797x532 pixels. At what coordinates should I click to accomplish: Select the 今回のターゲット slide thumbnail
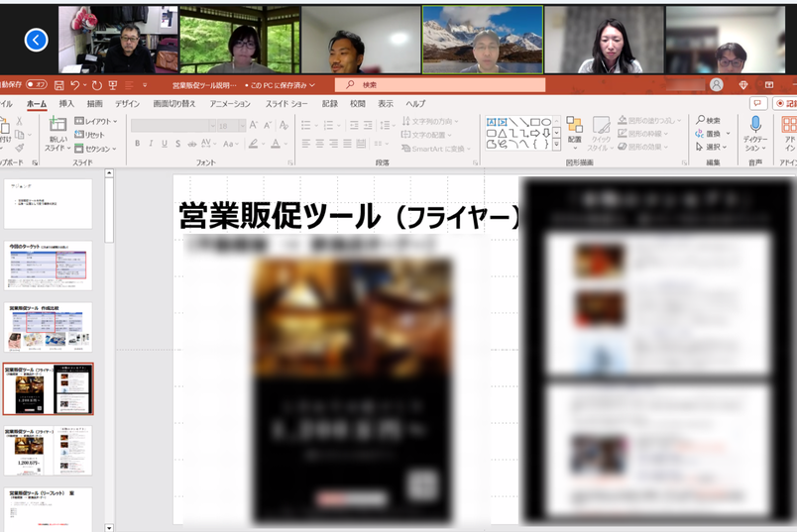coord(49,265)
